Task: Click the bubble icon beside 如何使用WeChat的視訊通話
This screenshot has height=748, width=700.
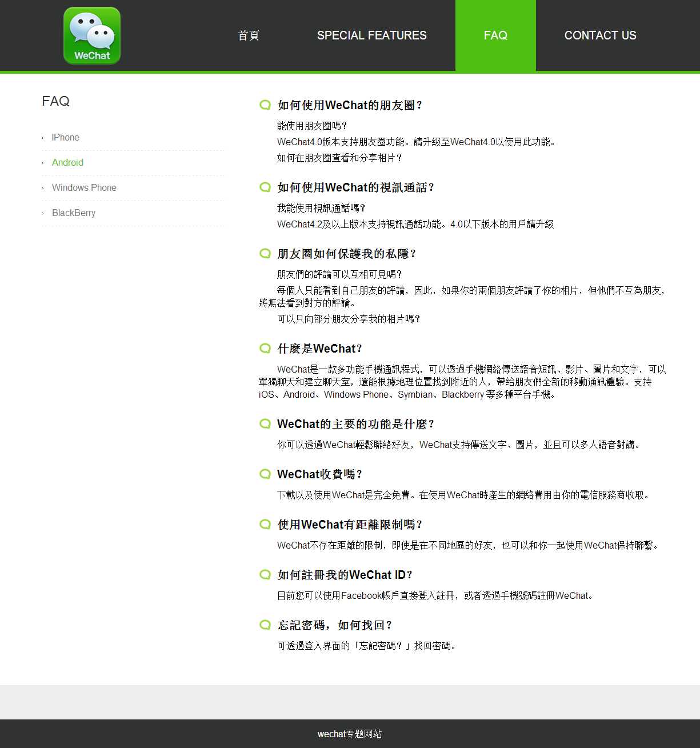Action: [265, 187]
